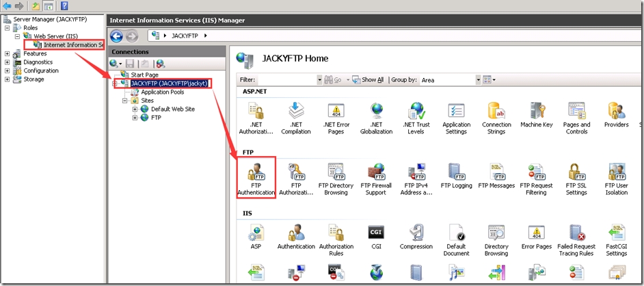Open Connection Strings icon
The width and height of the screenshot is (644, 286).
(496, 118)
